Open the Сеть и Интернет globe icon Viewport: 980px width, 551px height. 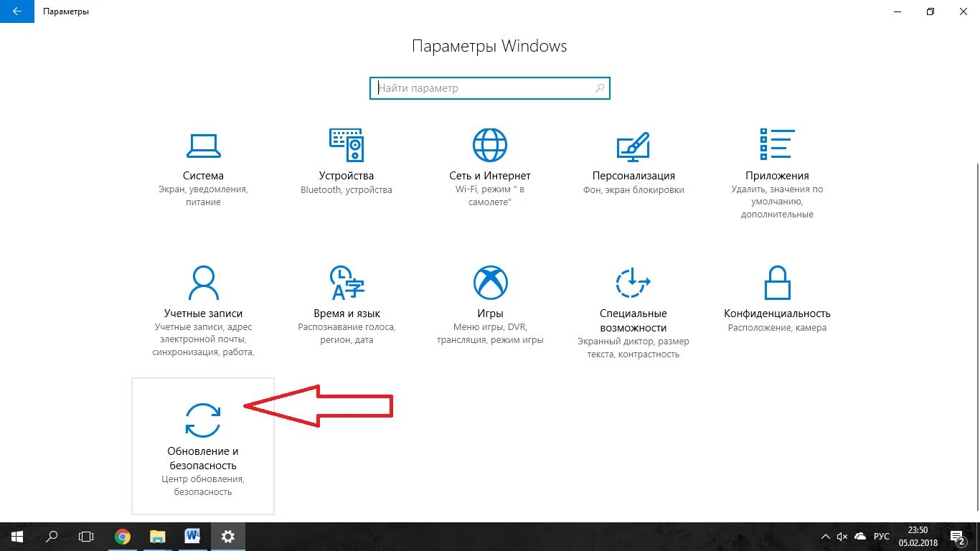click(490, 145)
